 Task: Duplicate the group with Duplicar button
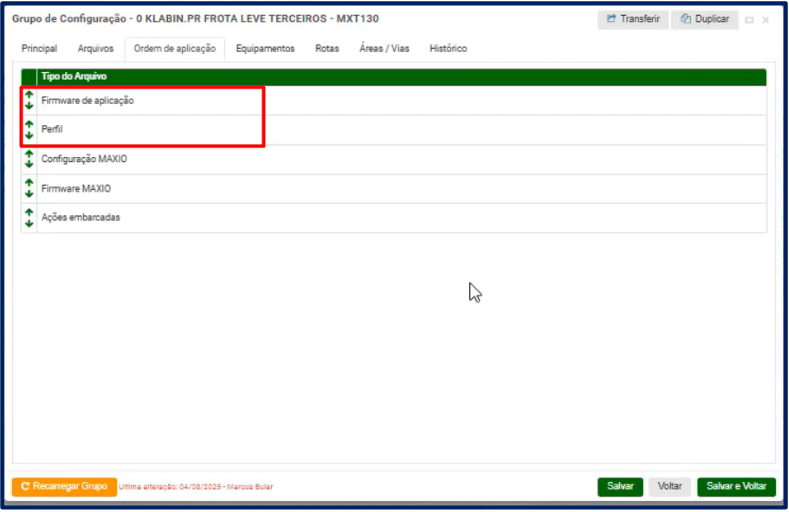705,19
